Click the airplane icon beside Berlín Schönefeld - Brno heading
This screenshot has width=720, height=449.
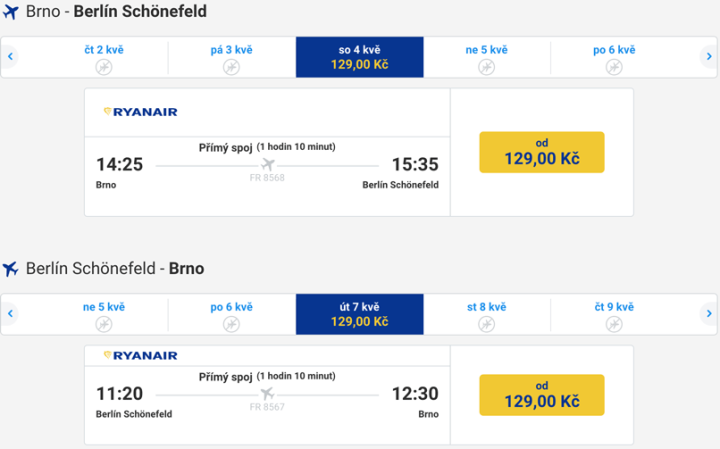pyautogui.click(x=11, y=269)
